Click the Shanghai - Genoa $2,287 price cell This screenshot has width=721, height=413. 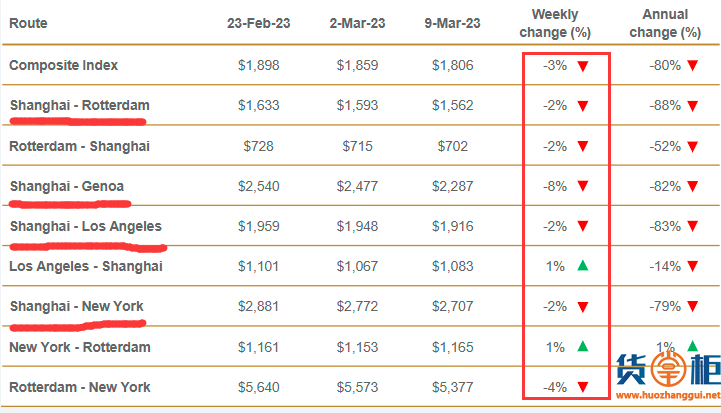point(451,186)
